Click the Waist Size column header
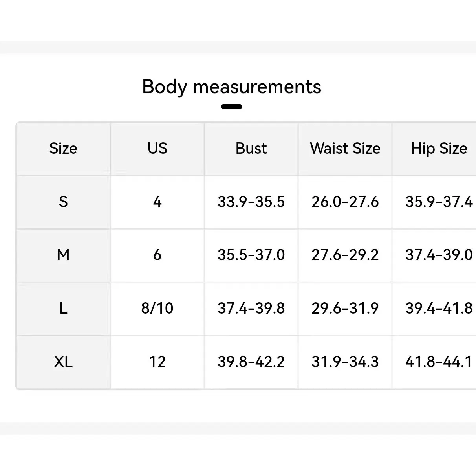 [345, 149]
